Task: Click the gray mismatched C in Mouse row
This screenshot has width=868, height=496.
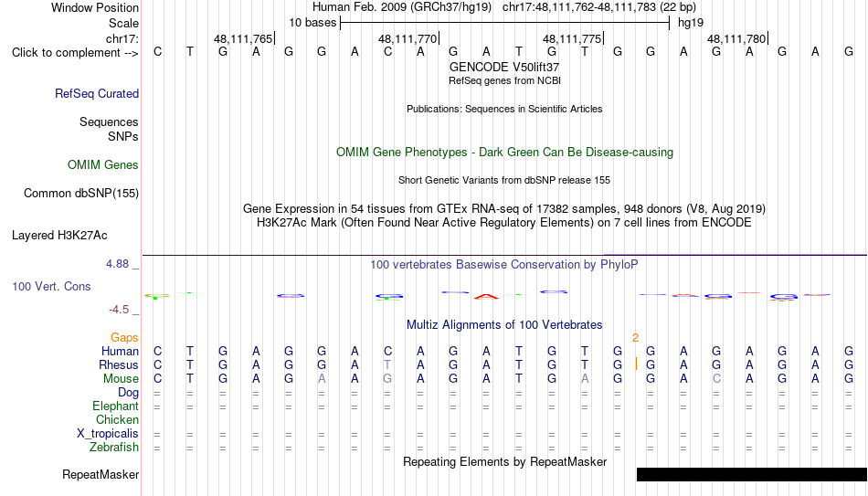Action: tap(716, 379)
